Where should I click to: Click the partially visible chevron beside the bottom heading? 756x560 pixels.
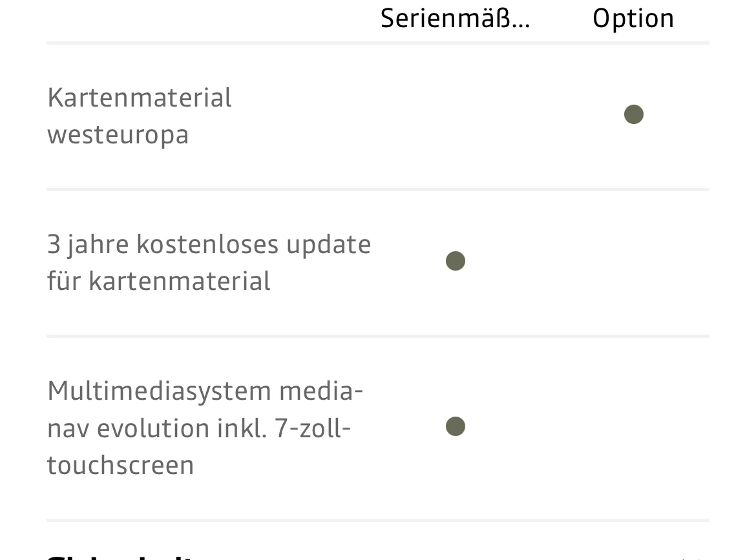click(691, 558)
